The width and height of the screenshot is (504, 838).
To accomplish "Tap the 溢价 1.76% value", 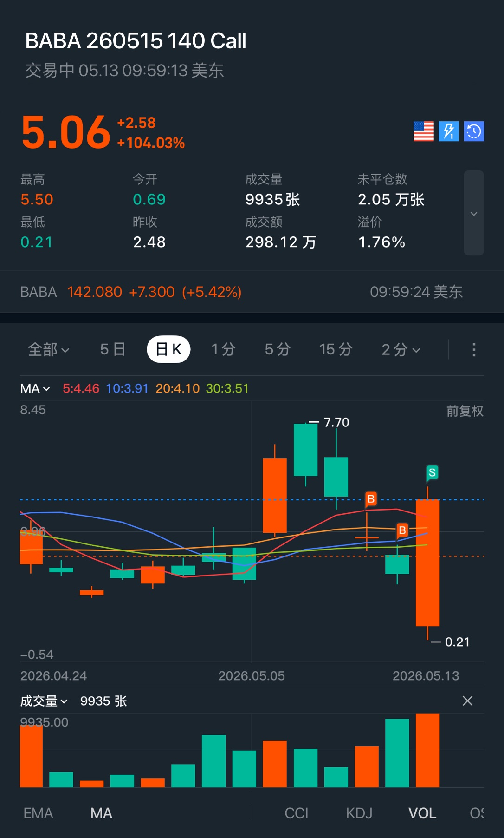I will pyautogui.click(x=381, y=242).
